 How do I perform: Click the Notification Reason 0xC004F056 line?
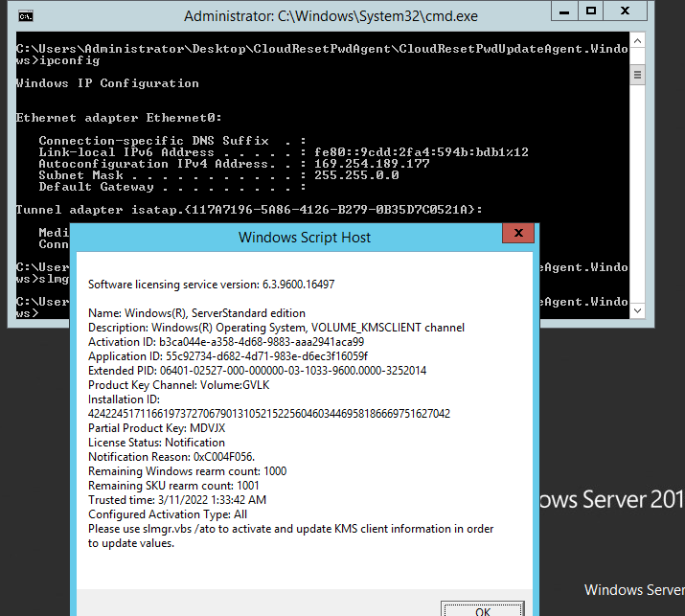(x=171, y=457)
